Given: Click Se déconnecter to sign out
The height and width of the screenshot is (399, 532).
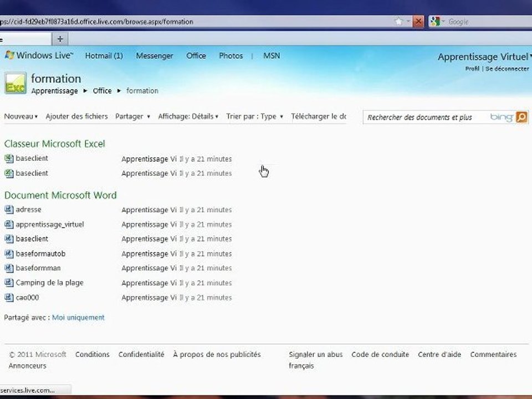Looking at the screenshot, I should point(507,69).
